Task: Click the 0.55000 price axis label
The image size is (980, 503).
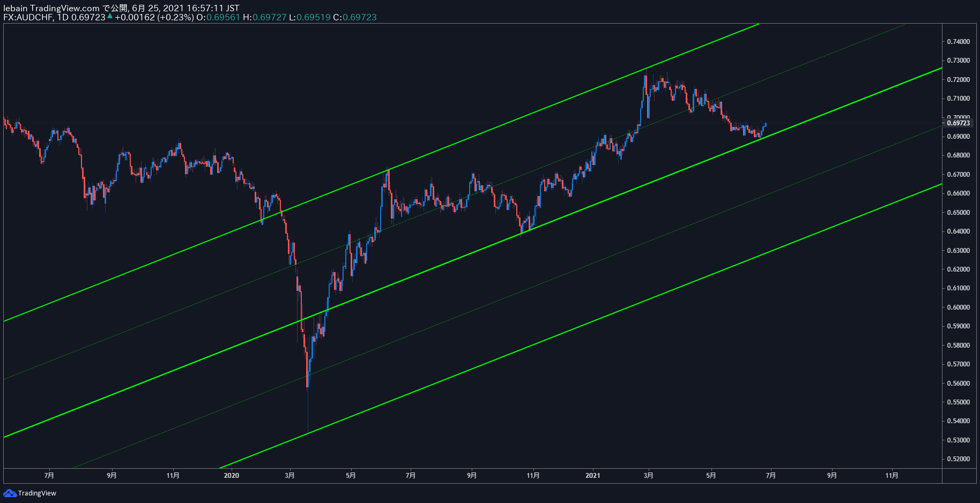Action: coord(959,402)
